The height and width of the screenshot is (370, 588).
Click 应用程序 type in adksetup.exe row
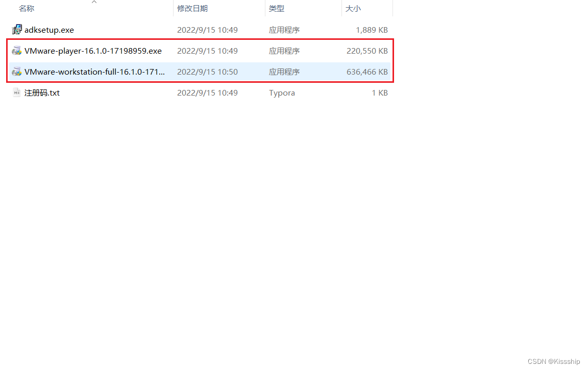[284, 30]
